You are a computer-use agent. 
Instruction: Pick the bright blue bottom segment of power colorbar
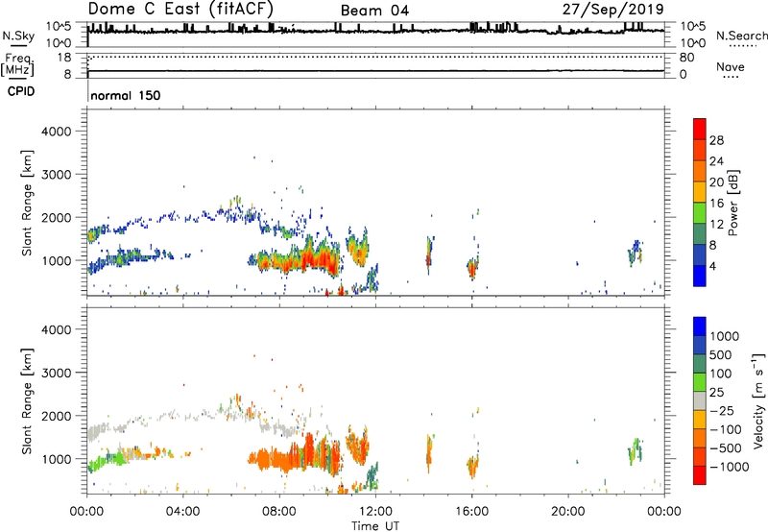[700, 276]
